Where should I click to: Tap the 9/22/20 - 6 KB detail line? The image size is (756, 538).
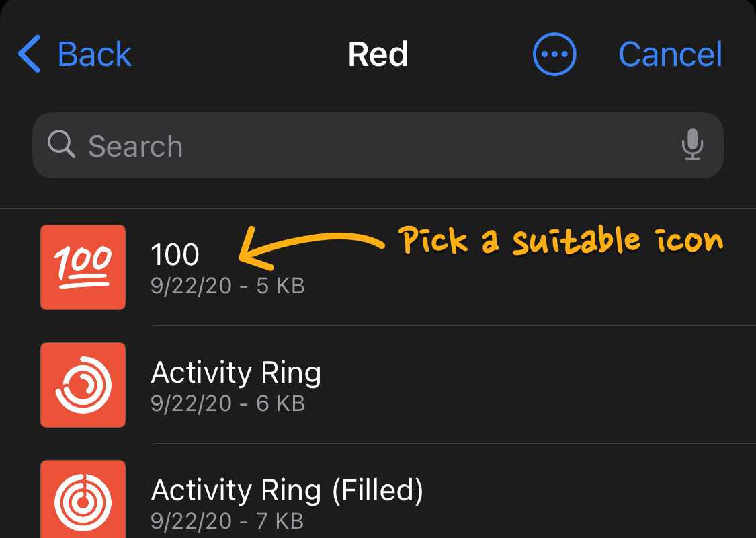(x=228, y=403)
